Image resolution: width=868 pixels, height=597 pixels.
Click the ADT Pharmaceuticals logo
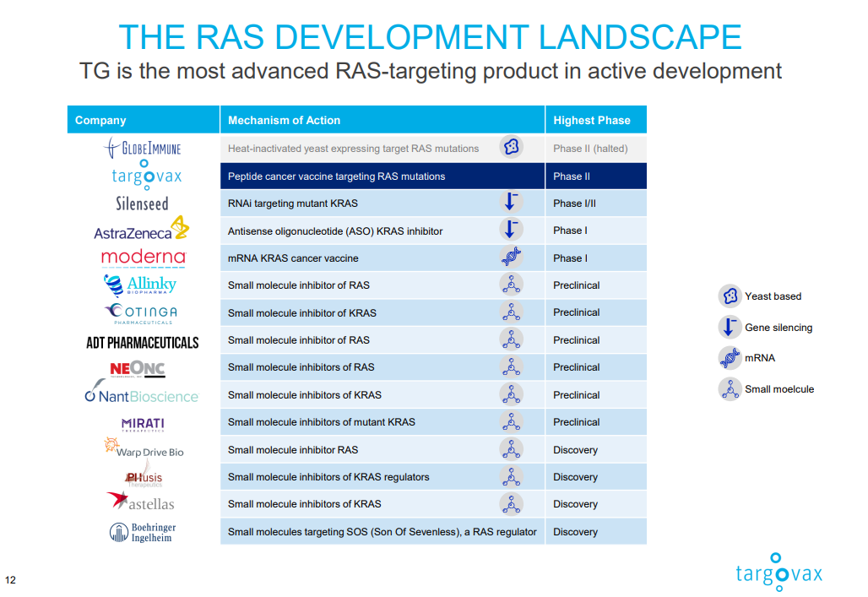(x=142, y=343)
